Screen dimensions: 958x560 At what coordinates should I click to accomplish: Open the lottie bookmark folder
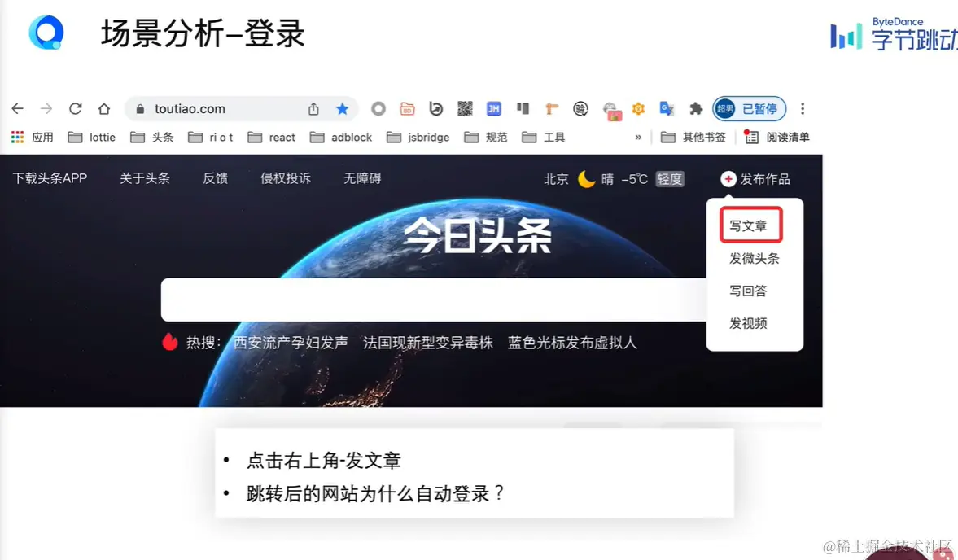tap(92, 138)
